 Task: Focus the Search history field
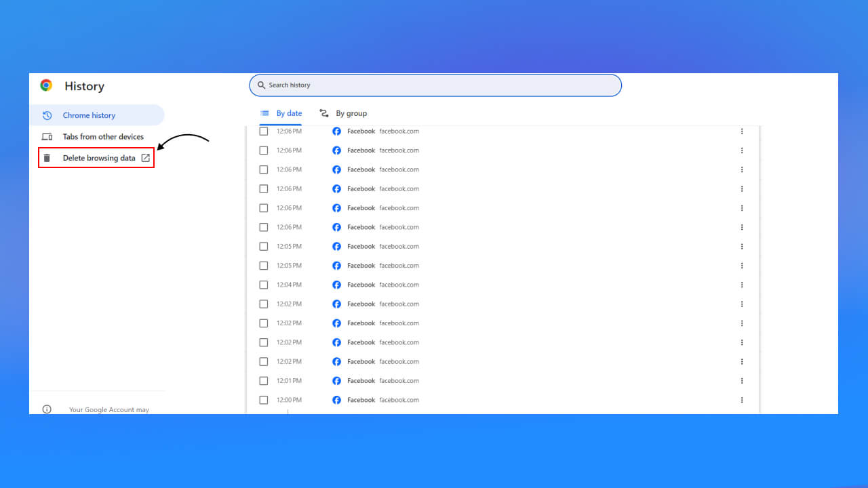pos(435,85)
